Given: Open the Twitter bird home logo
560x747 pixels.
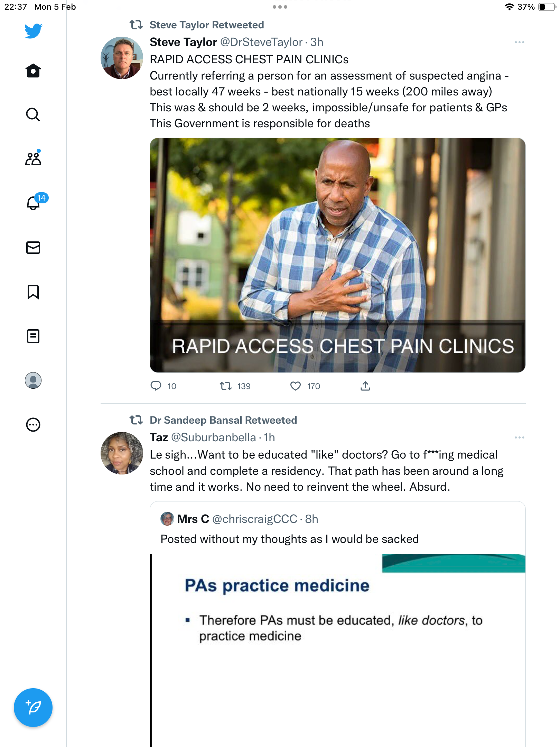Looking at the screenshot, I should click(x=33, y=31).
